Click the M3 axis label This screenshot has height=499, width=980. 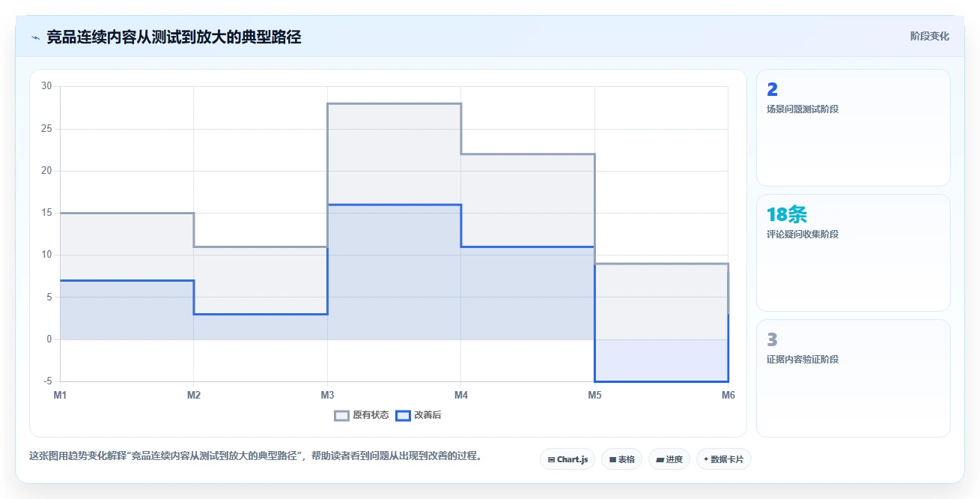(x=327, y=395)
